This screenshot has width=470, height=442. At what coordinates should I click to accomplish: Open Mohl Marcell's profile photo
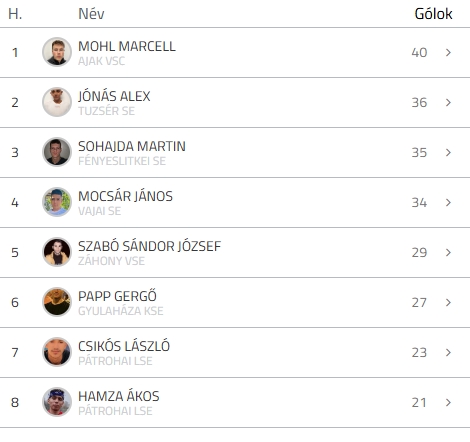coord(57,52)
